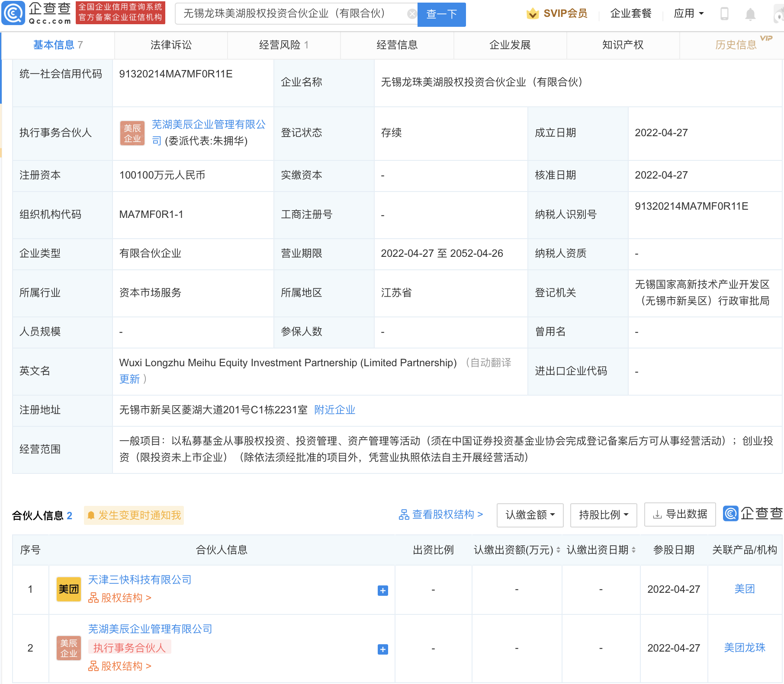Click the 美辰企业 logo beside executive partner
Screen dimensions: 784x684
point(132,133)
